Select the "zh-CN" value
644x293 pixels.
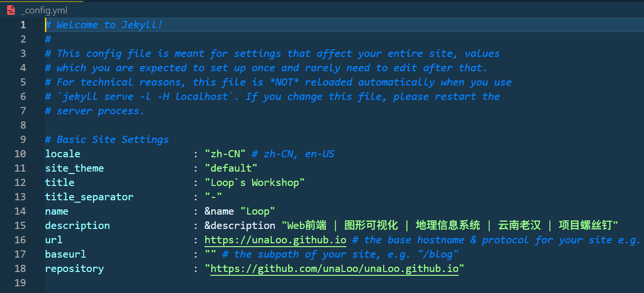(x=225, y=153)
